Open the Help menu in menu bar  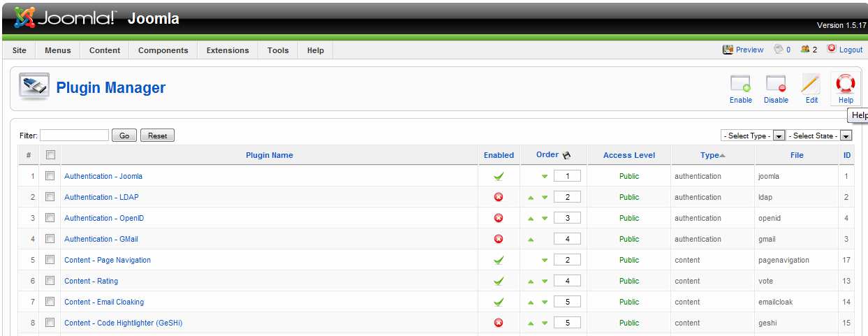(x=316, y=50)
